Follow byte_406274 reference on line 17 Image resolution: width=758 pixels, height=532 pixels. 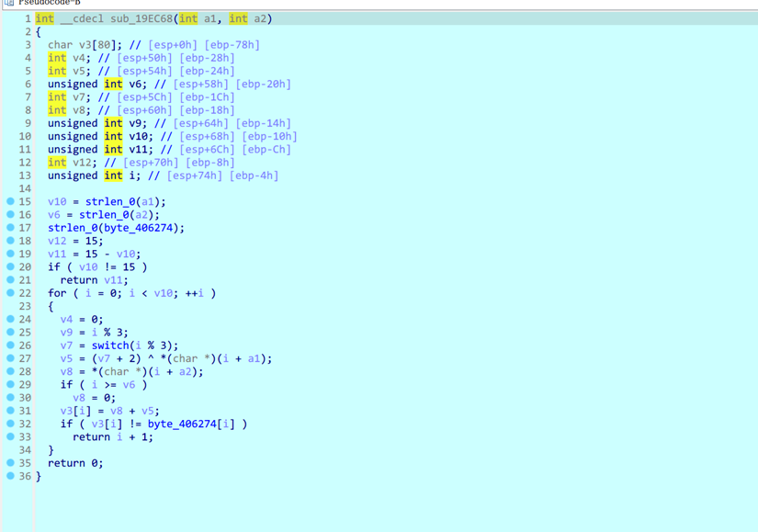[138, 228]
